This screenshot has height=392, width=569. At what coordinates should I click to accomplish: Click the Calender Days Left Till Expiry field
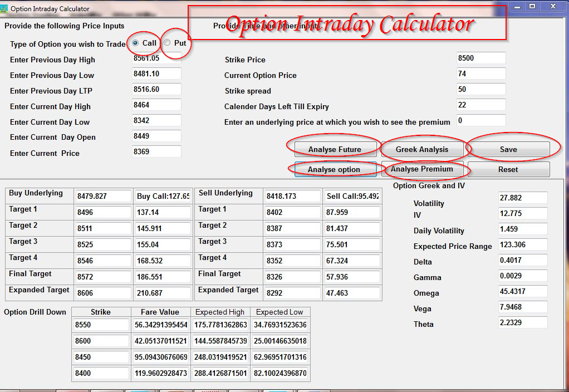tap(480, 104)
